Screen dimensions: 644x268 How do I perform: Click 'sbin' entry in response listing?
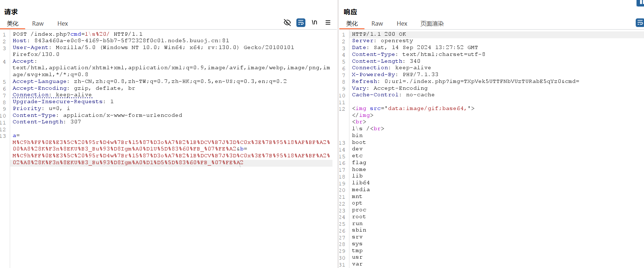coord(359,230)
